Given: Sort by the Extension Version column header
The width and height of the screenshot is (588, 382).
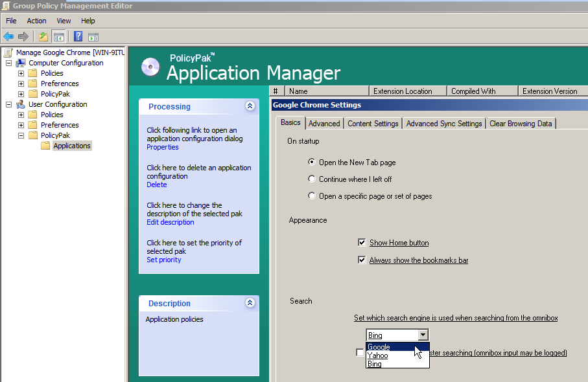Looking at the screenshot, I should tap(553, 91).
